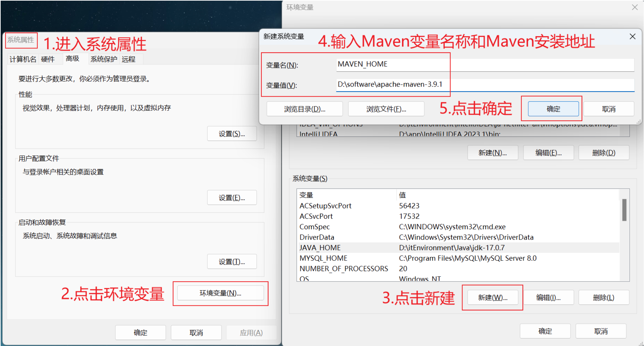The height and width of the screenshot is (346, 644).
Task: Select the 高级 tab
Action: [x=72, y=59]
